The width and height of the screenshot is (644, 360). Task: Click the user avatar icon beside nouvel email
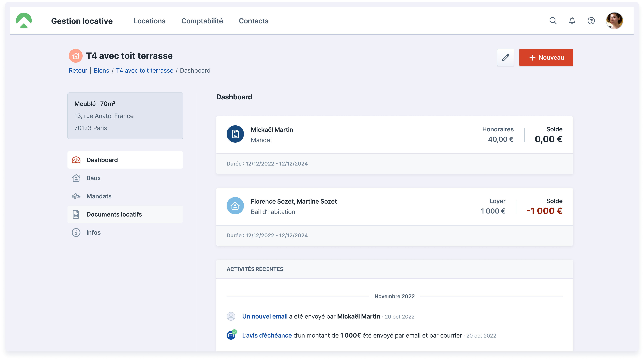coord(231,316)
